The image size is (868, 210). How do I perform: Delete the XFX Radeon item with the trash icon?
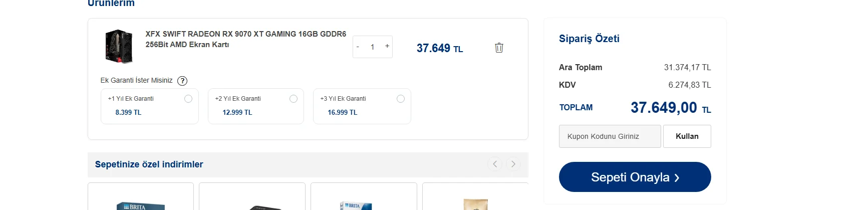[x=499, y=48]
